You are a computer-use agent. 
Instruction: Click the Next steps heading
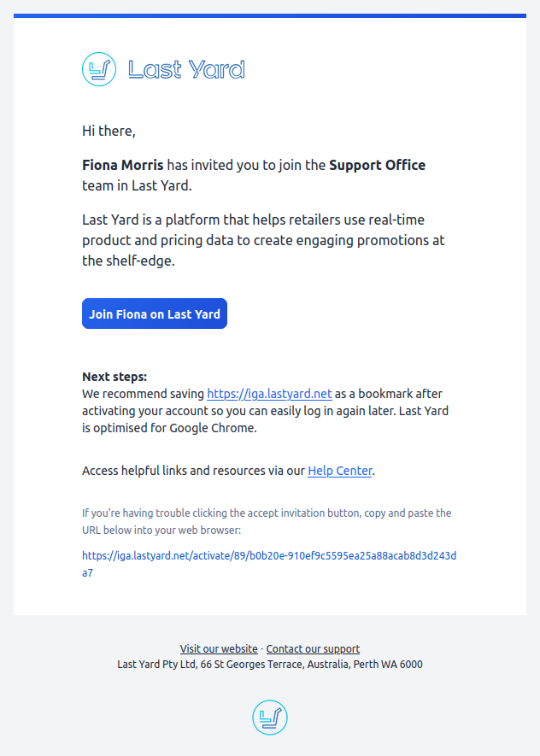coord(114,377)
